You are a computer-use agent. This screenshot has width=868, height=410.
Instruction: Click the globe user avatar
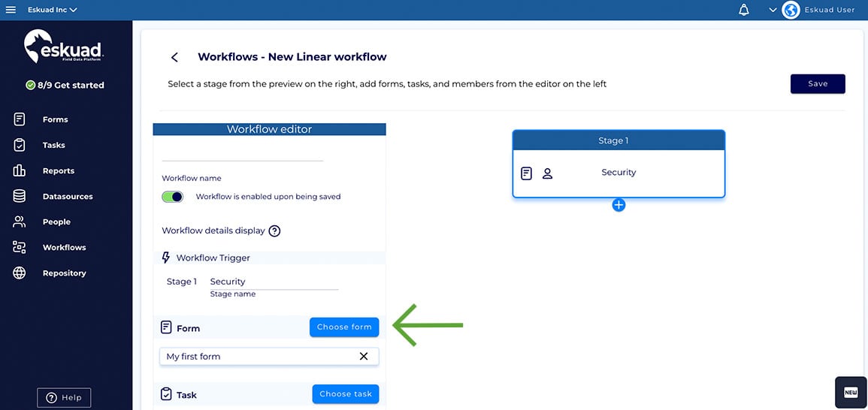pyautogui.click(x=791, y=10)
